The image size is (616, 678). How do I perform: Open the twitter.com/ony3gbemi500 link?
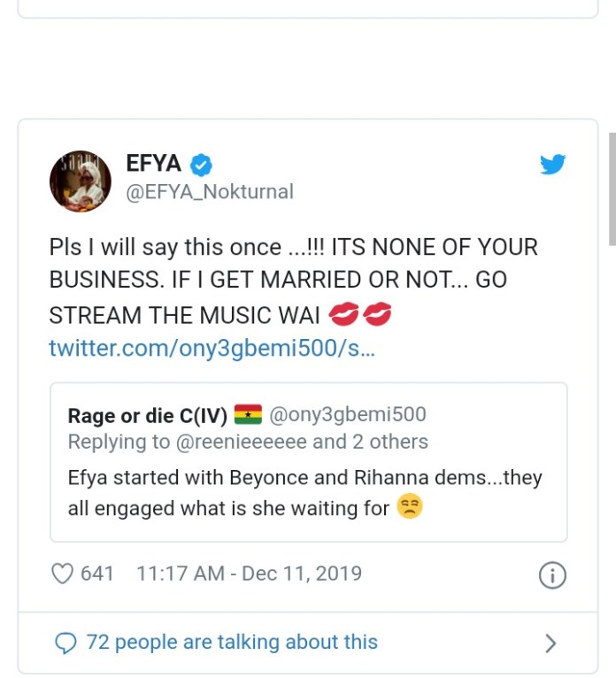pos(212,348)
